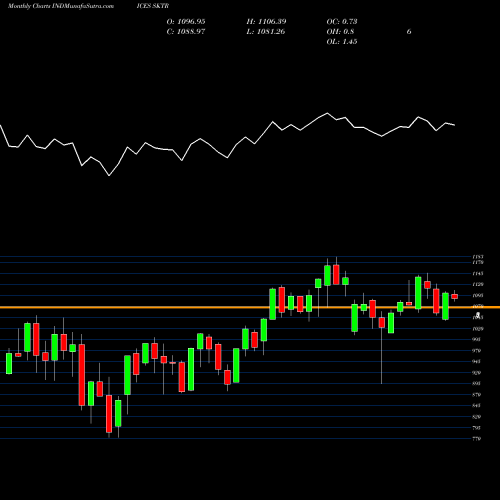Select the open value O: 1096.95
This screenshot has height=500, width=500.
point(186,22)
